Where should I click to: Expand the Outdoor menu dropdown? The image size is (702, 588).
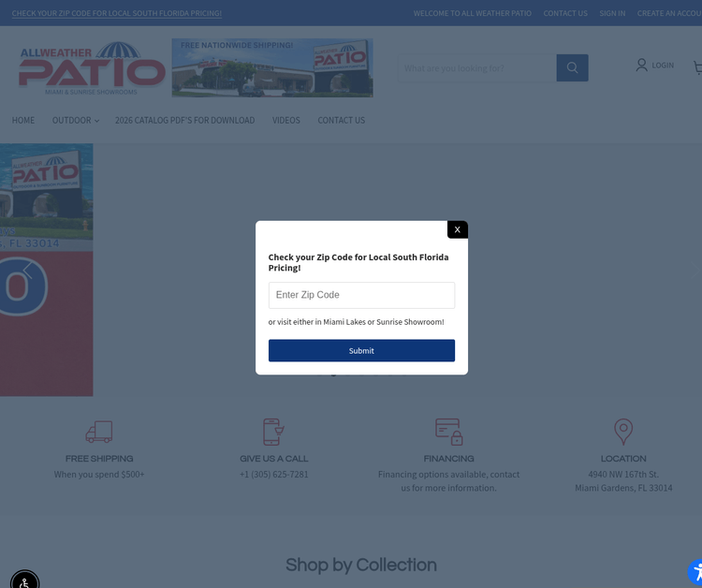[x=76, y=120]
